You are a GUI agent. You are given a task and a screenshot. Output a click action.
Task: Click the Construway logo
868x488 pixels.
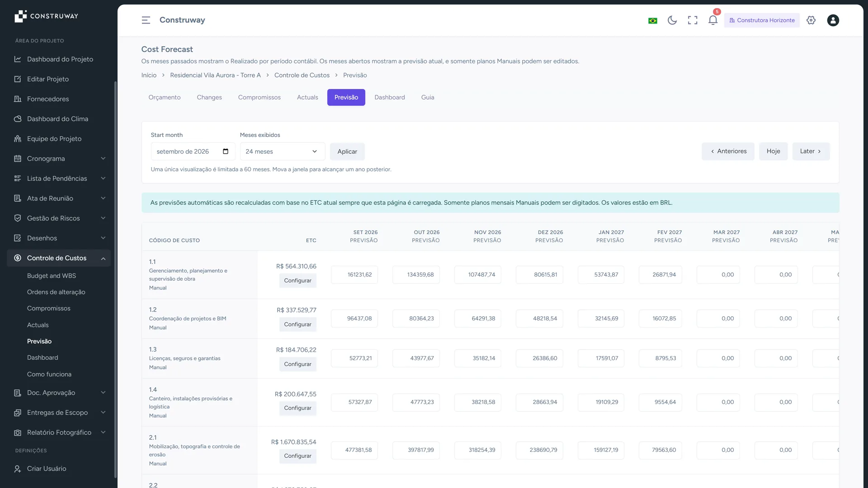46,16
